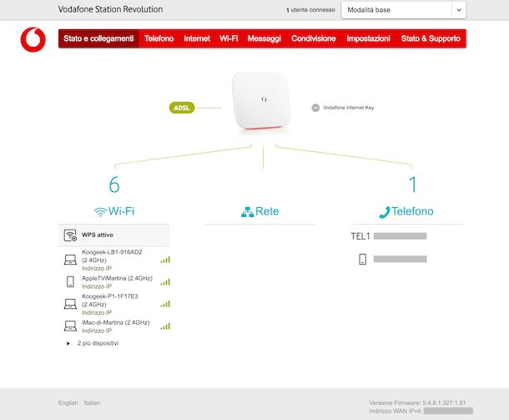Click signal bars for AppleTViMartina
The image size is (509, 420).
pos(165,282)
